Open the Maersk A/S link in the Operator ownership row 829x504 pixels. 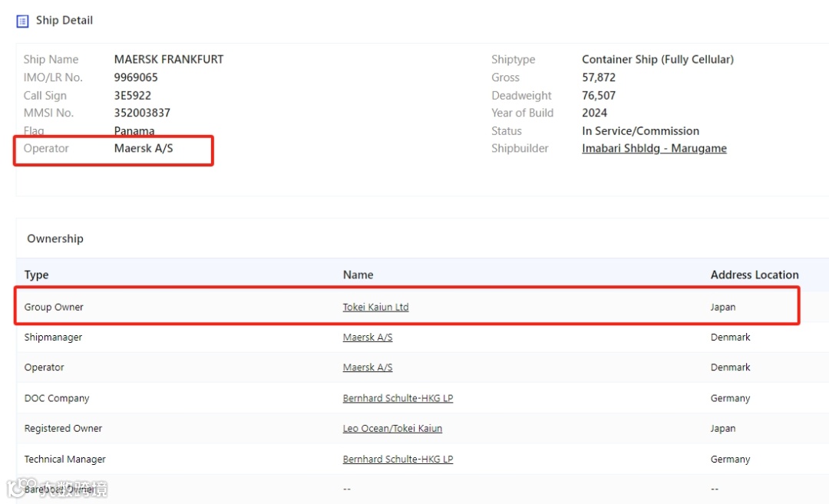click(x=368, y=367)
